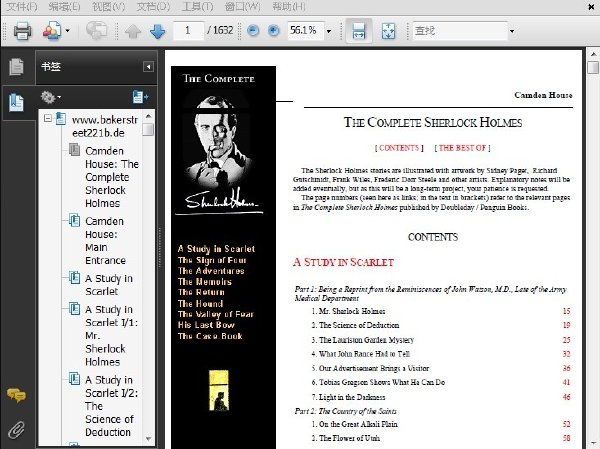Open the Document (文档) menu
The width and height of the screenshot is (600, 449).
pyautogui.click(x=153, y=7)
